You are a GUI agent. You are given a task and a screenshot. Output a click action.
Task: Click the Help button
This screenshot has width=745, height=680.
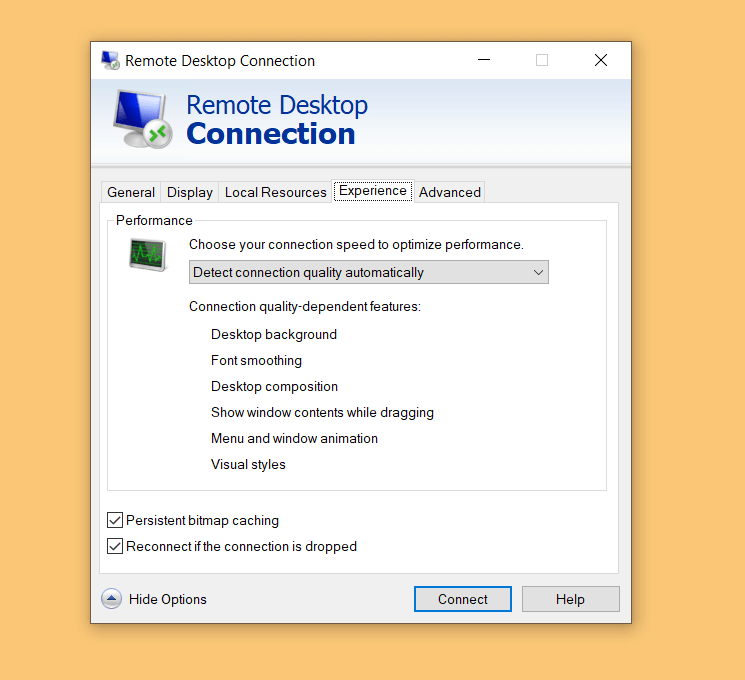point(571,599)
